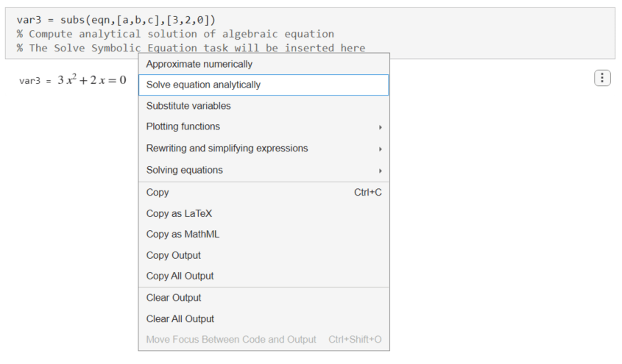
Task: Select 'Copy' with Ctrl+C shortcut entry
Action: (x=158, y=192)
